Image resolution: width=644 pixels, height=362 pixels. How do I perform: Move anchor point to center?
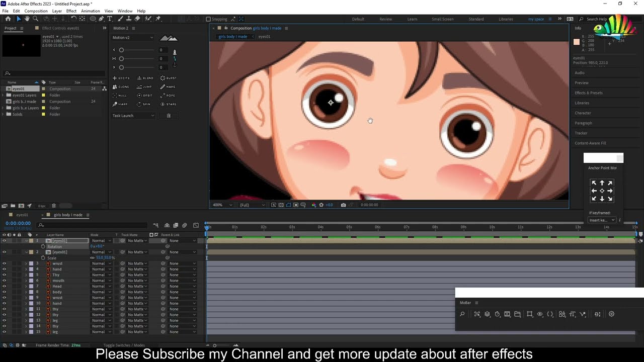[x=602, y=191]
